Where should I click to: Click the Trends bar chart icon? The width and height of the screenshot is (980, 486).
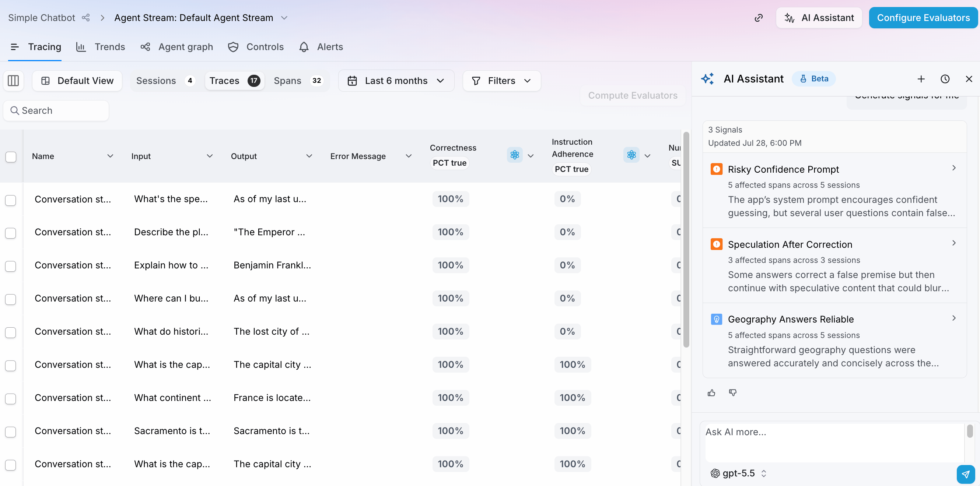point(81,47)
